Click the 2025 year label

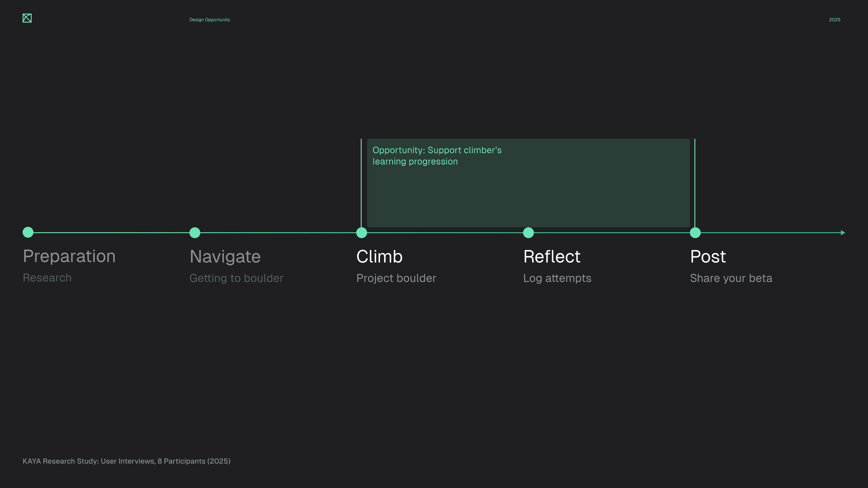834,20
